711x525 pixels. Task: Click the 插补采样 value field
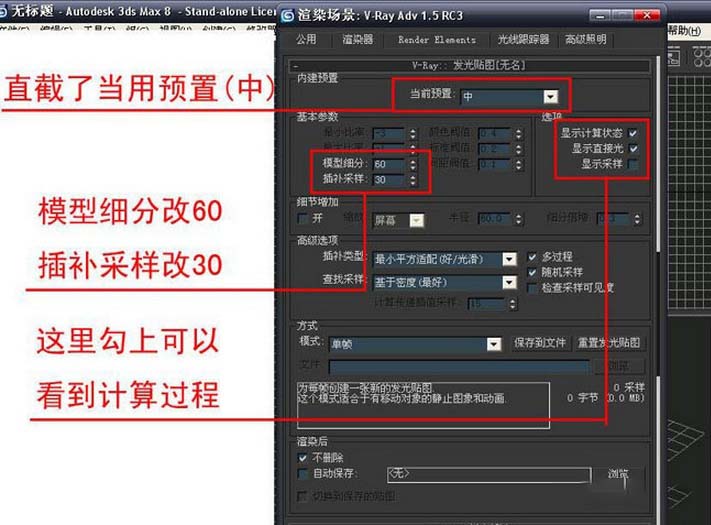click(388, 180)
